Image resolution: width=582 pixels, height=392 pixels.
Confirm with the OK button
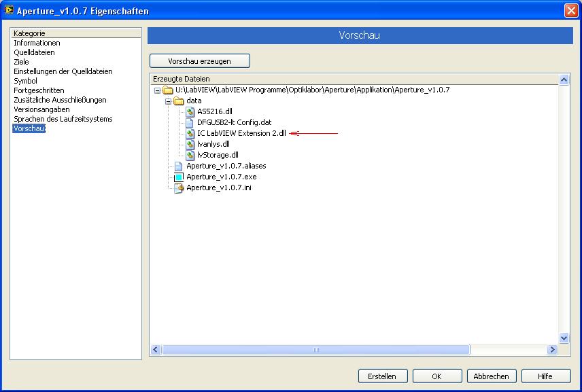coord(437,376)
